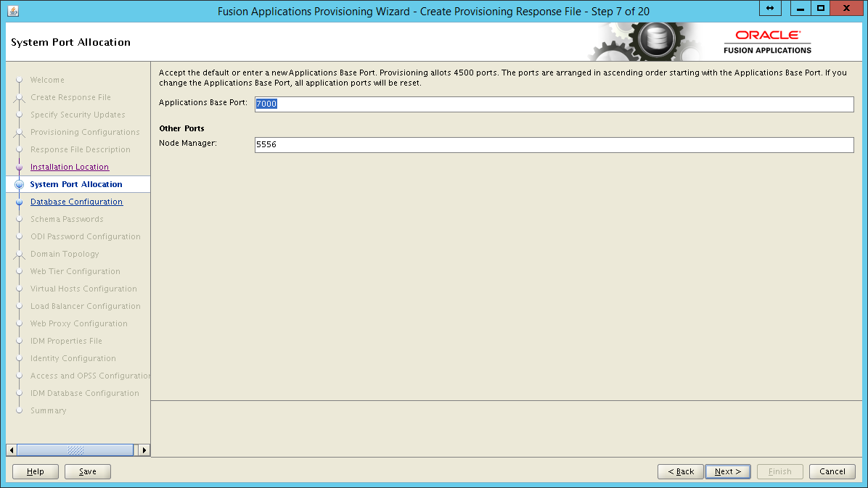
Task: Click the Summary step
Action: coord(48,411)
